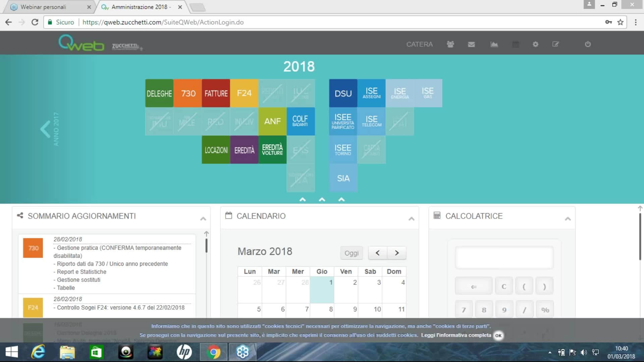The image size is (644, 362).
Task: Launch Chrome from the Windows taskbar
Action: (213, 352)
